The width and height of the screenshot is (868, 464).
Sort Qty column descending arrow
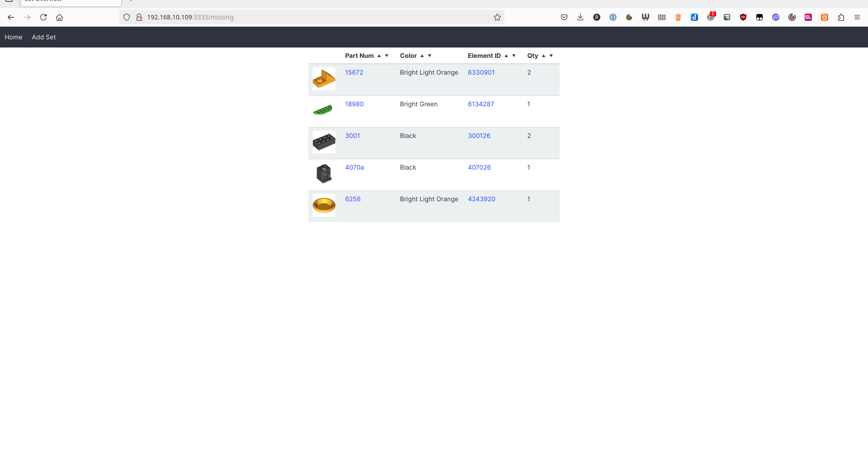[x=551, y=56]
